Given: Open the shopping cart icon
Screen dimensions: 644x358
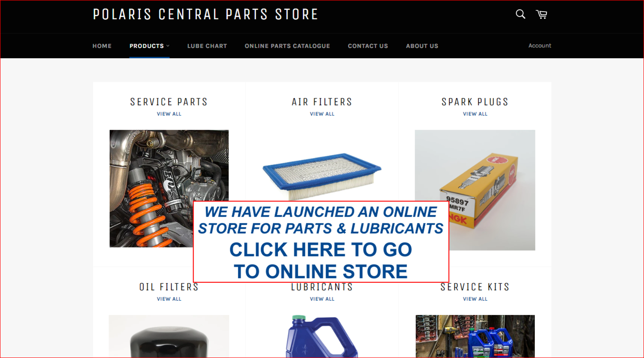Looking at the screenshot, I should pos(541,14).
